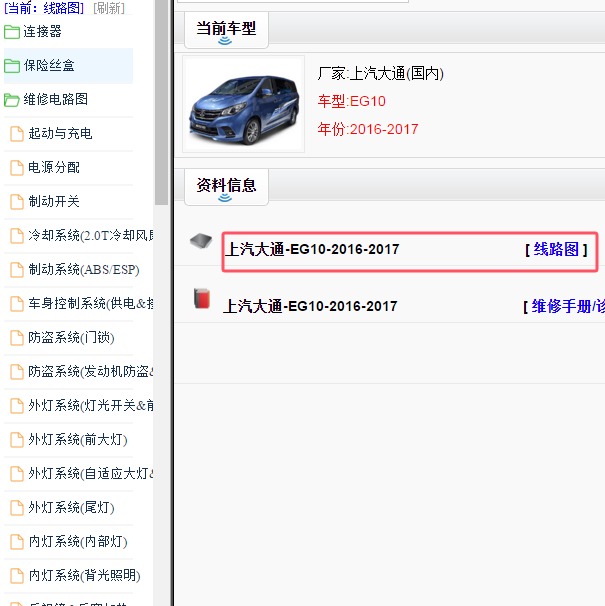Click the document icon beside 起动与充电
This screenshot has height=606, width=605.
[x=17, y=134]
